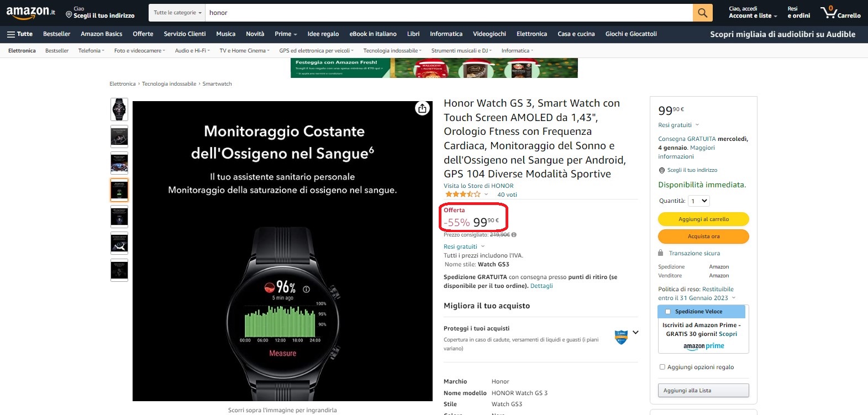The width and height of the screenshot is (868, 415).
Task: Click the info icon beside recommended price
Action: [x=514, y=235]
